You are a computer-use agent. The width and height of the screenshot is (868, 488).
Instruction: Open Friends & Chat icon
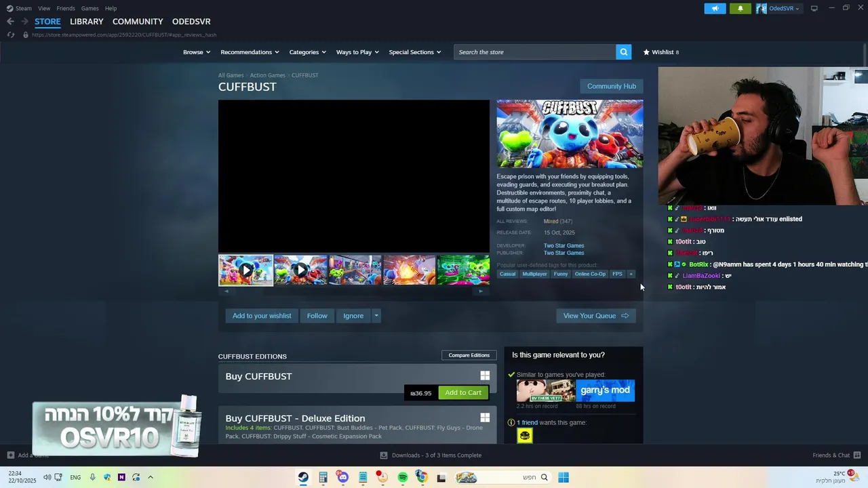(x=856, y=455)
